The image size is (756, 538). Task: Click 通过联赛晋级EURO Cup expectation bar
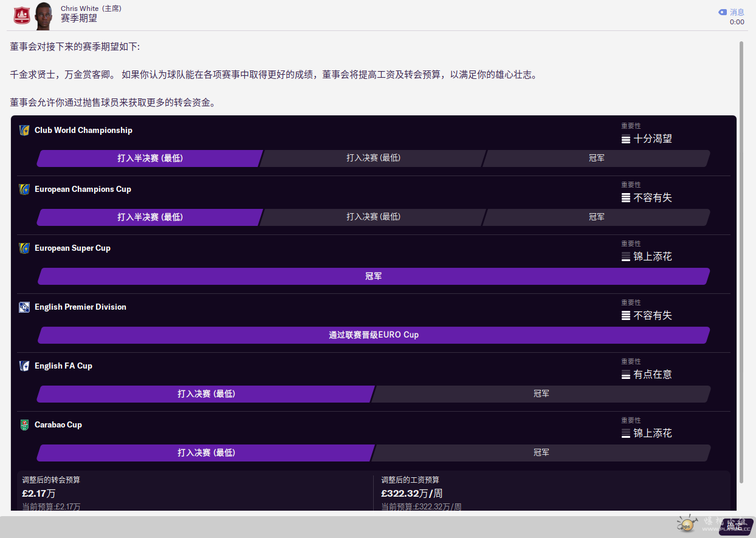tap(374, 335)
